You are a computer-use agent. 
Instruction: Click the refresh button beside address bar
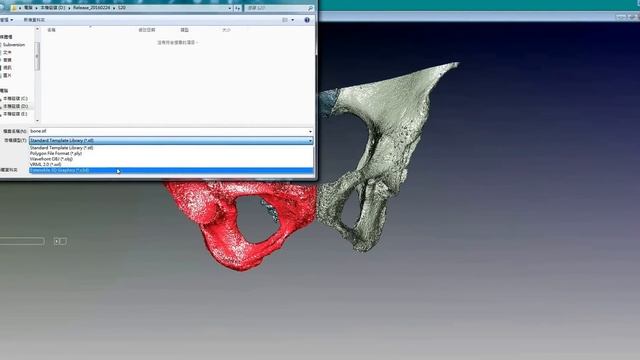(x=238, y=8)
